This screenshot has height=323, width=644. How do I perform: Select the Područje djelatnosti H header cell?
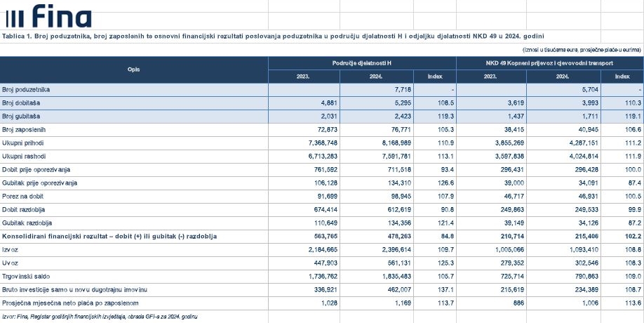(x=362, y=62)
